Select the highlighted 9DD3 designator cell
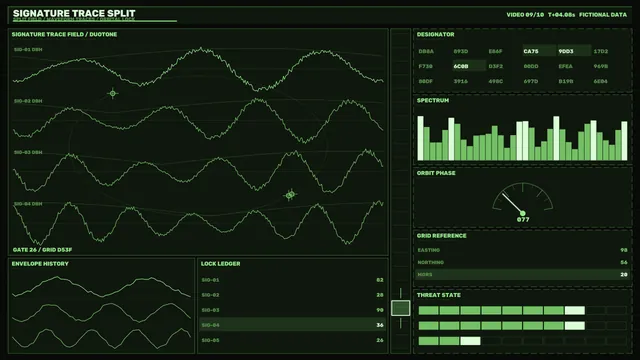The height and width of the screenshot is (360, 640). click(x=574, y=51)
